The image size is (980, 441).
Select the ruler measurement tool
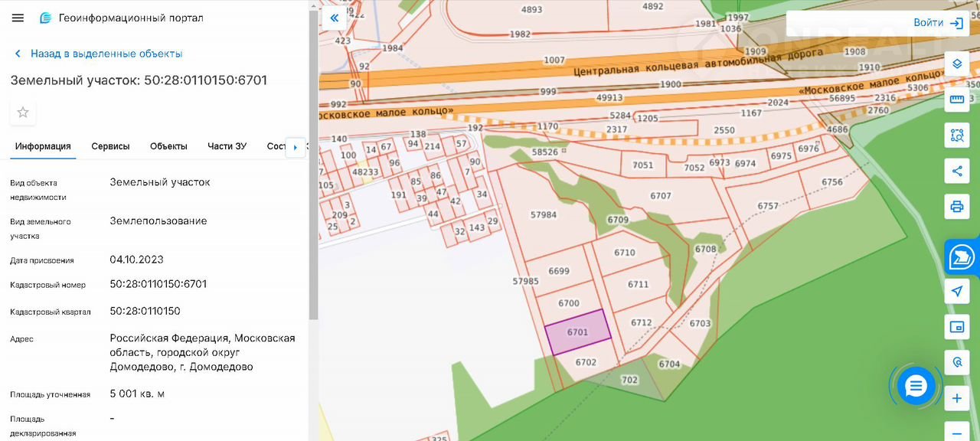point(956,100)
